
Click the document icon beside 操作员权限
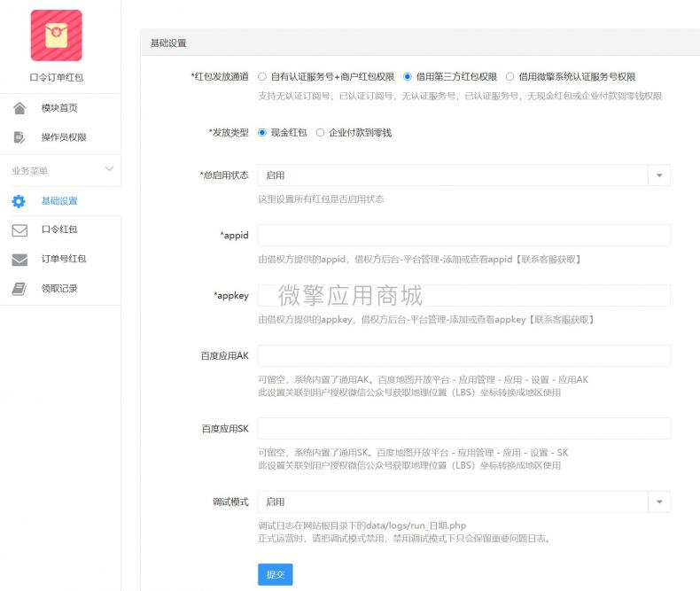[x=19, y=137]
